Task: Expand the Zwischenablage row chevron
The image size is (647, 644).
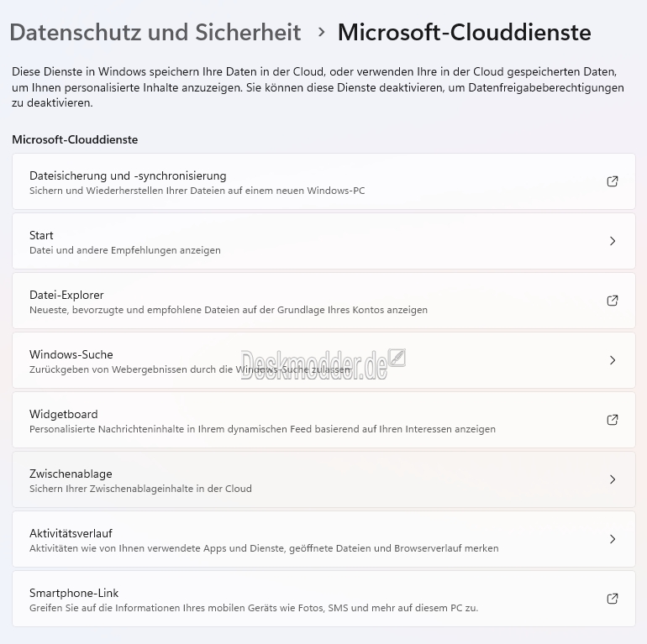Action: coord(613,479)
